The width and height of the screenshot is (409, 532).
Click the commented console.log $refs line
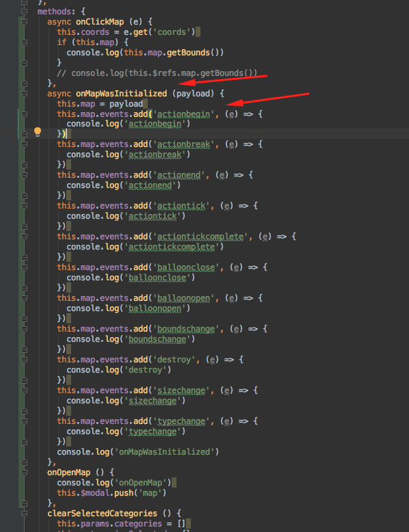click(x=157, y=73)
